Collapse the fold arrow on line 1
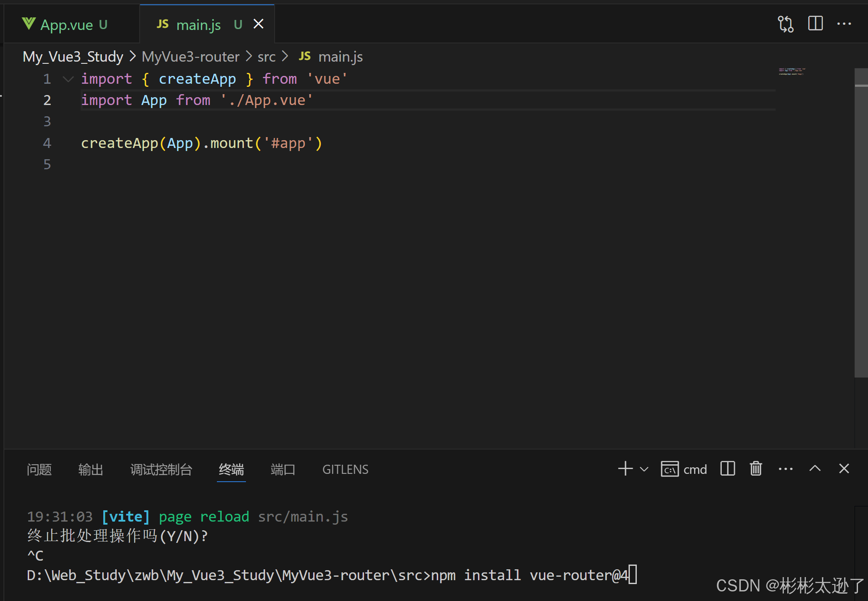 [x=68, y=79]
